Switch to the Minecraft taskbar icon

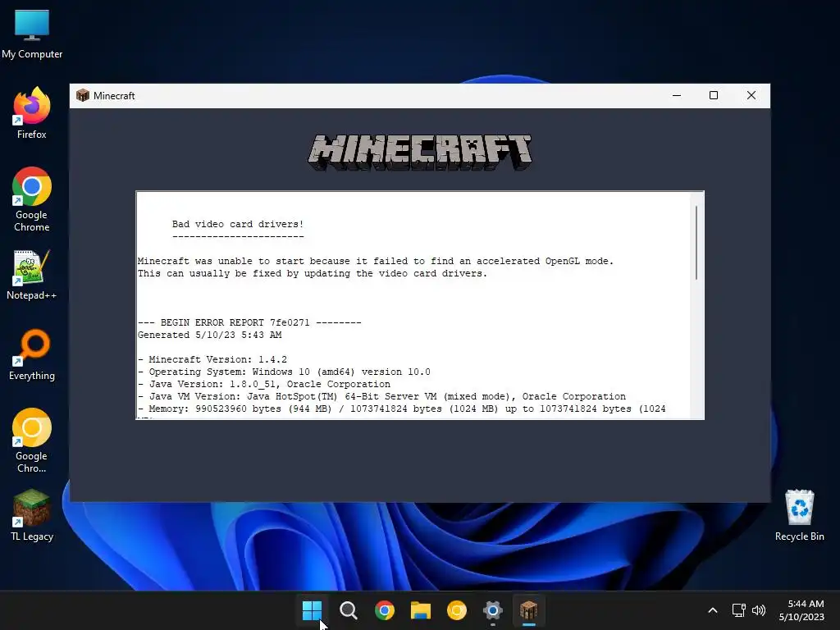529,610
